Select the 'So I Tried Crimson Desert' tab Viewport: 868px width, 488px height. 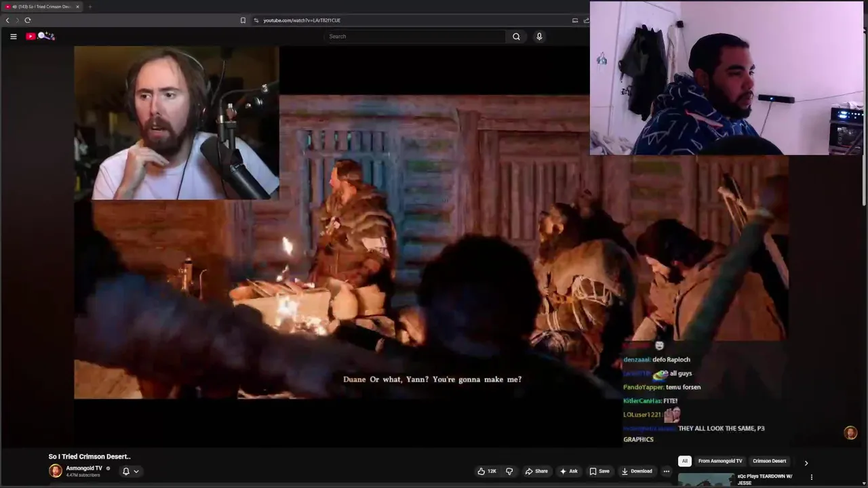tap(42, 7)
